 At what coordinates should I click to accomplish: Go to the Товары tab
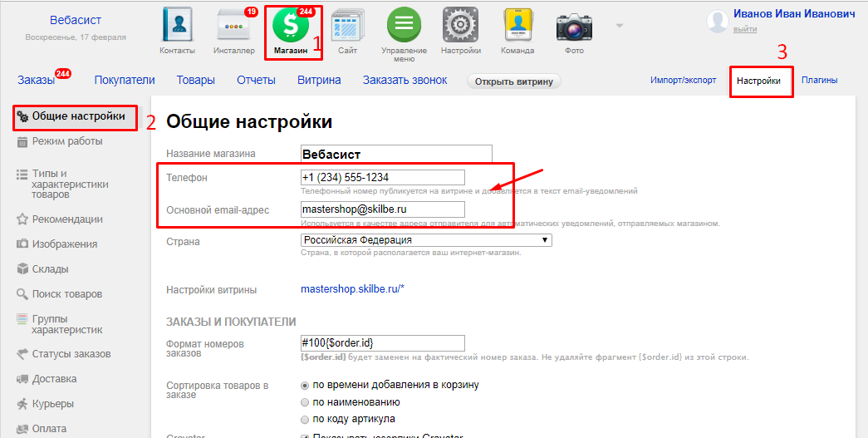195,81
